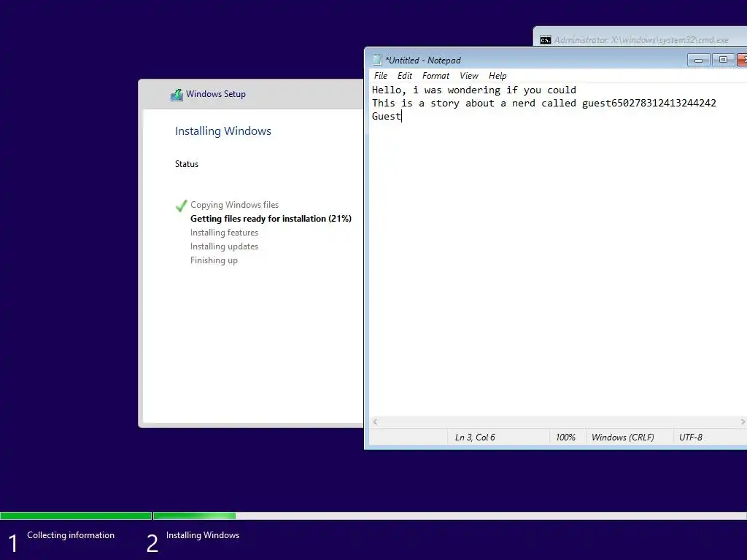
Task: Click the cmd.exe icon in Administrator window title
Action: point(546,40)
